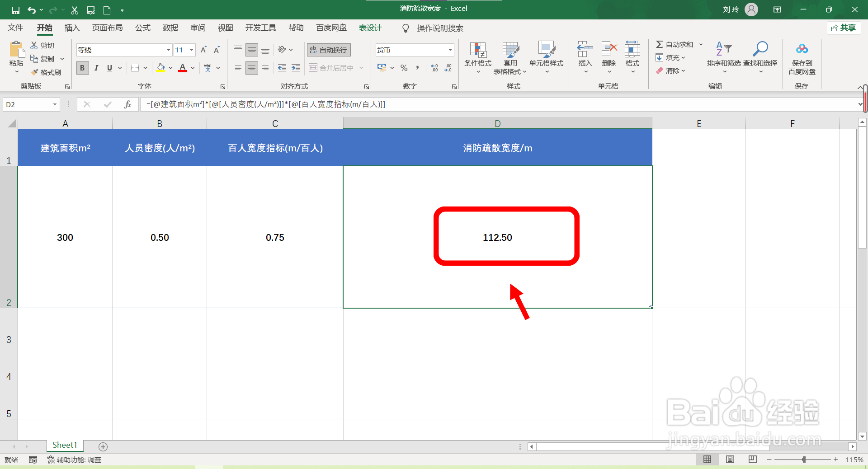868x469 pixels.
Task: Toggle italic formatting
Action: [x=96, y=68]
